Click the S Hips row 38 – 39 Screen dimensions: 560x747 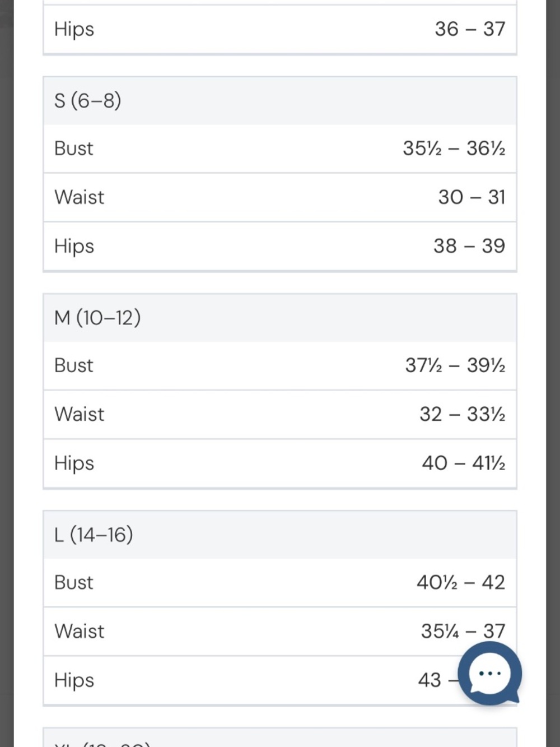pos(280,246)
